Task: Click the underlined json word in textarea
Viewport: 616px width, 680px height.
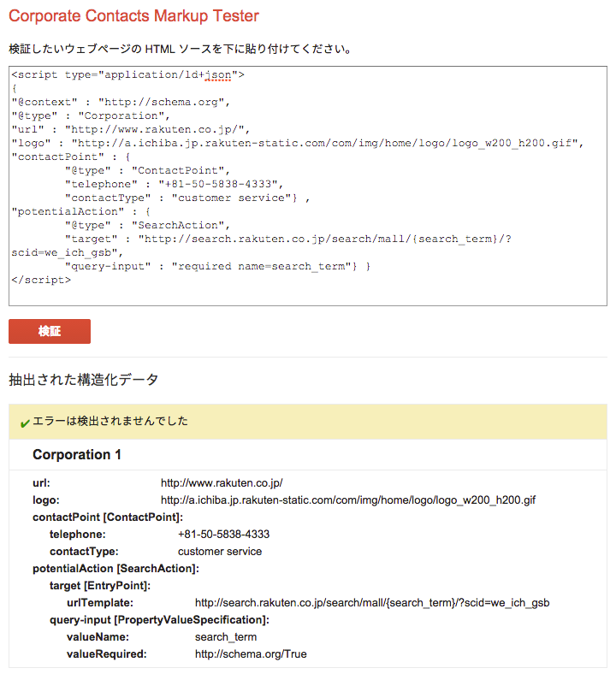Action: [218, 75]
